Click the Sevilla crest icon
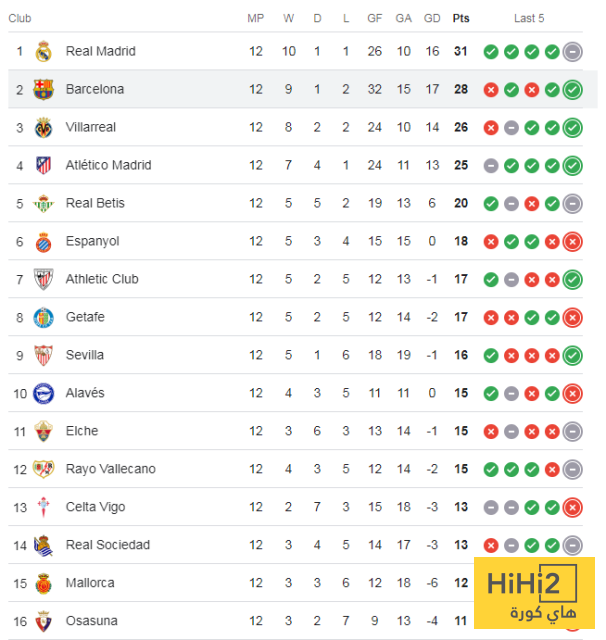Viewport: 606px width, 640px height. [43, 355]
